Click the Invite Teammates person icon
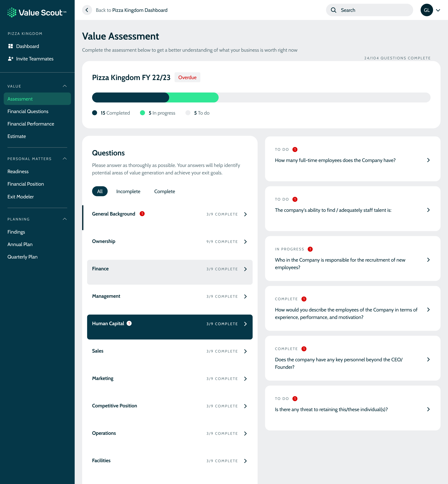This screenshot has height=484, width=448. [11, 59]
